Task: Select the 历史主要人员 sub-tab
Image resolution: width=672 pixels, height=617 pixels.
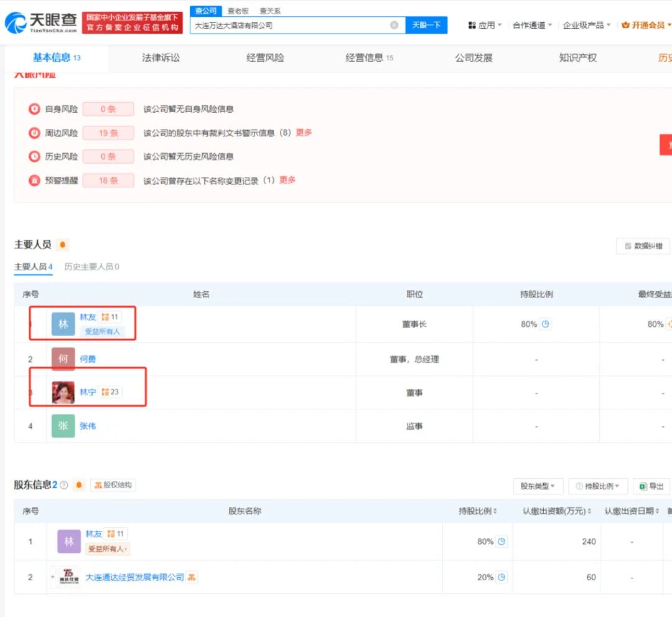Action: tap(91, 266)
